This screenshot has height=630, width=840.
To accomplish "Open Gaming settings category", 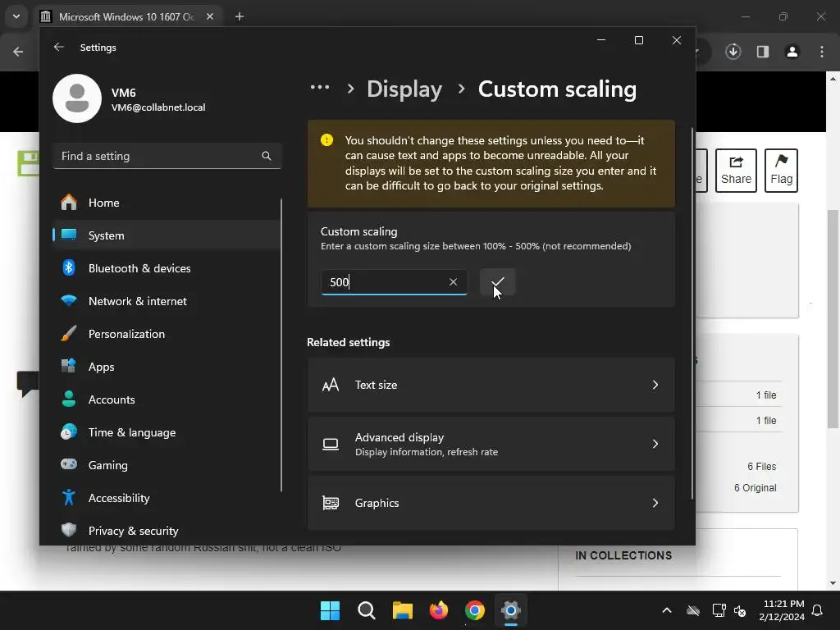I will pos(167,465).
